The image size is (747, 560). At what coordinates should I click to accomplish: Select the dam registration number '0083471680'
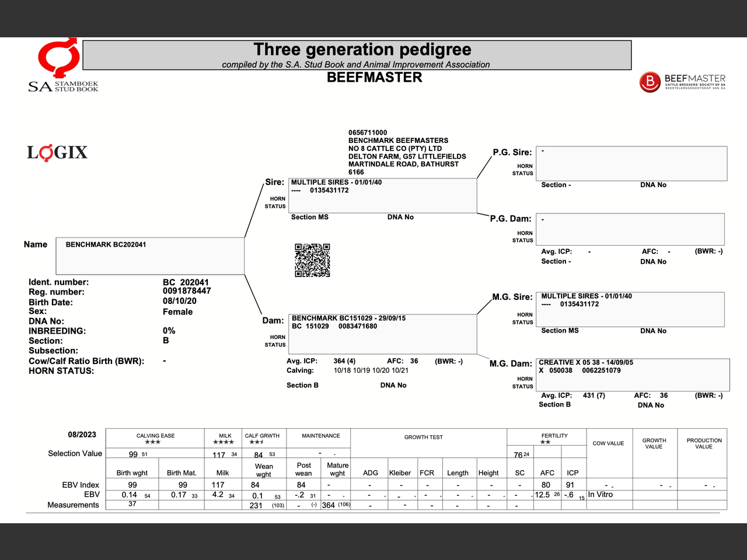[358, 326]
